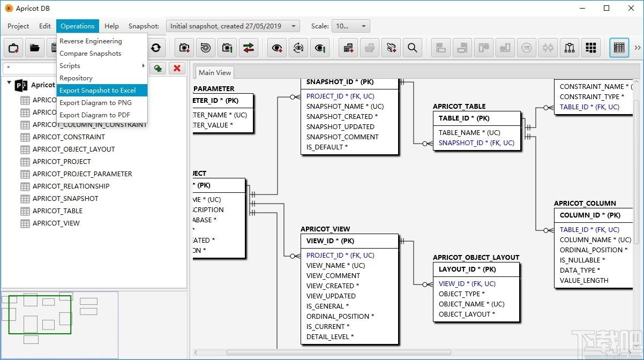This screenshot has height=360, width=644.
Task: Select APRICOT_PROJECT_PARAMETER in the tree
Action: click(82, 174)
